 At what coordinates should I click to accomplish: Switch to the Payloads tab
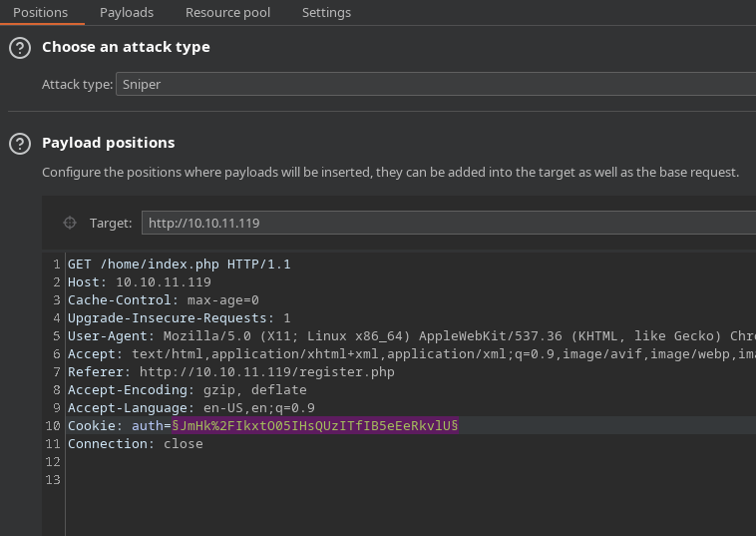[127, 13]
